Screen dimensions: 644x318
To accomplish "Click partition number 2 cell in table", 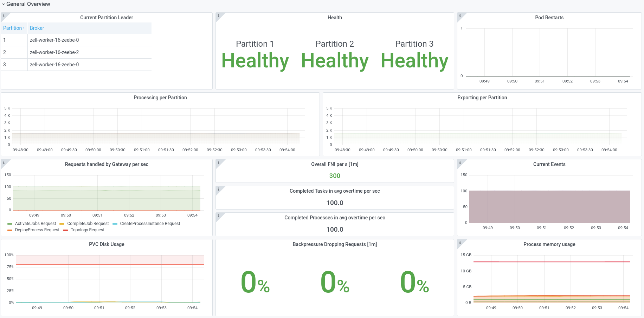I will (14, 52).
